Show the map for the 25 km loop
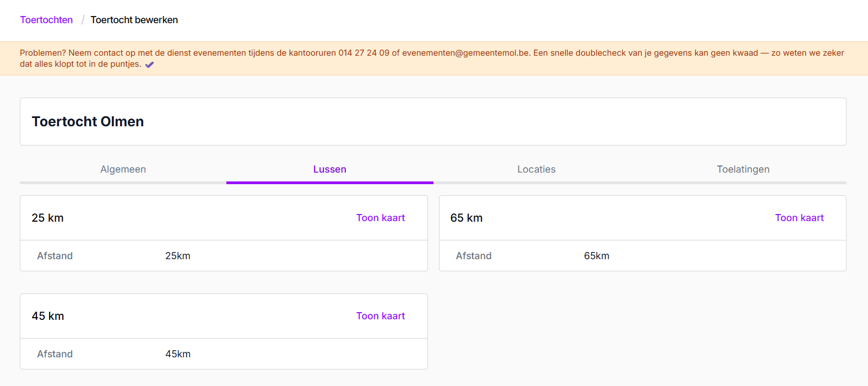This screenshot has height=386, width=868. (380, 218)
